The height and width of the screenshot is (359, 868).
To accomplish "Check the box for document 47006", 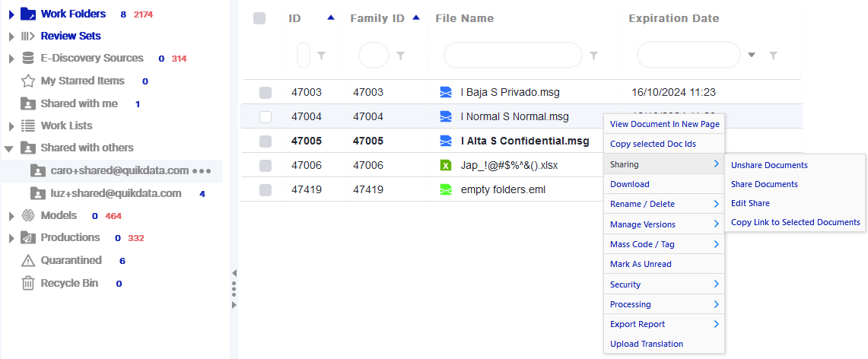I will [265, 165].
